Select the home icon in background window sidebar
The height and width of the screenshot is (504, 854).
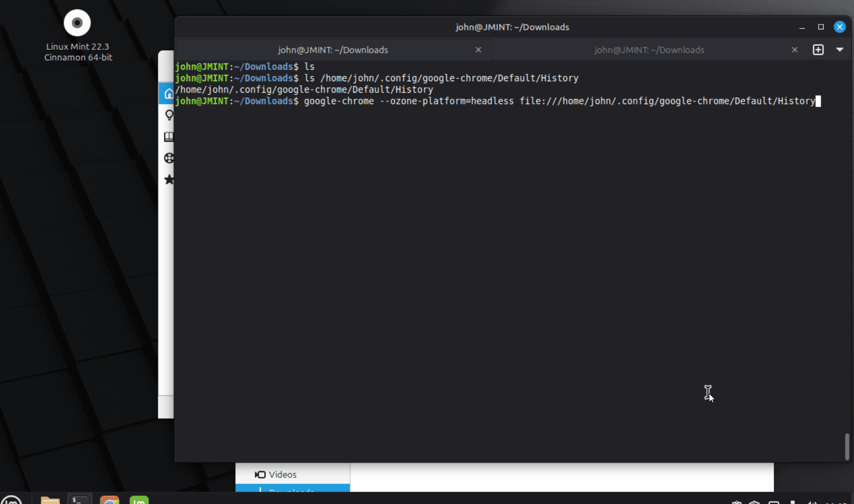click(169, 94)
